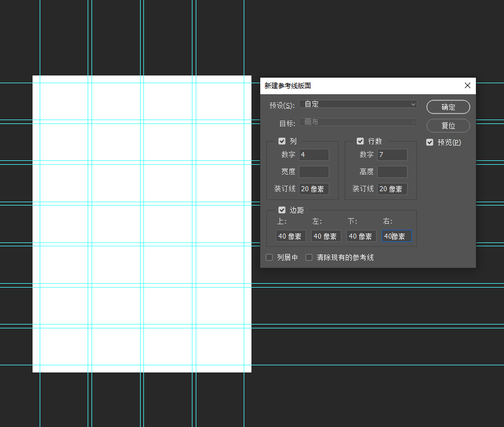Click the 数字 field under 列
The width and height of the screenshot is (504, 427).
click(314, 155)
